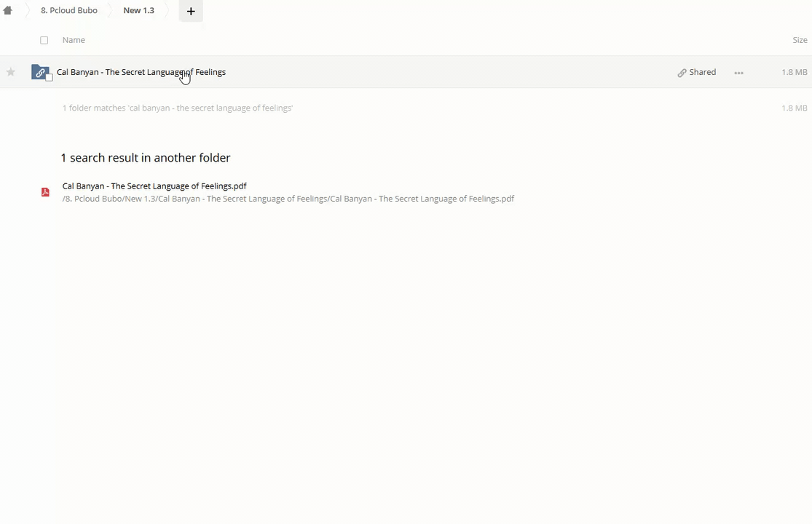The image size is (812, 524).
Task: Click the Shared label on the folder row
Action: point(702,72)
